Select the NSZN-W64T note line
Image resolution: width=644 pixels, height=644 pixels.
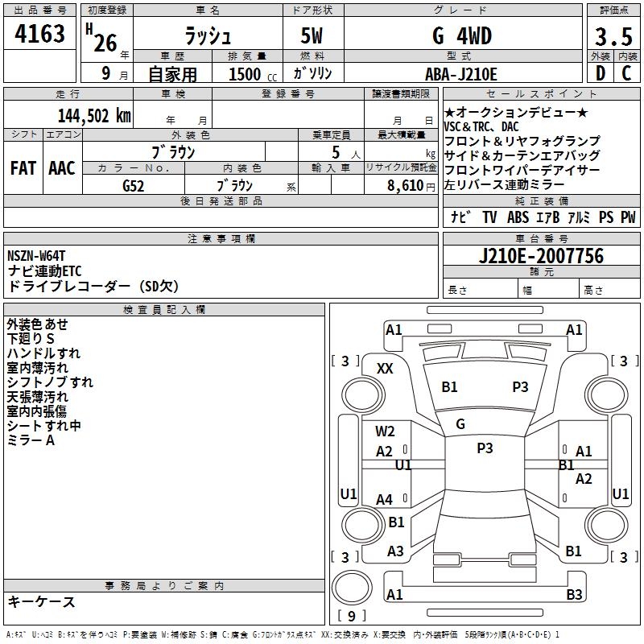[x=36, y=256]
